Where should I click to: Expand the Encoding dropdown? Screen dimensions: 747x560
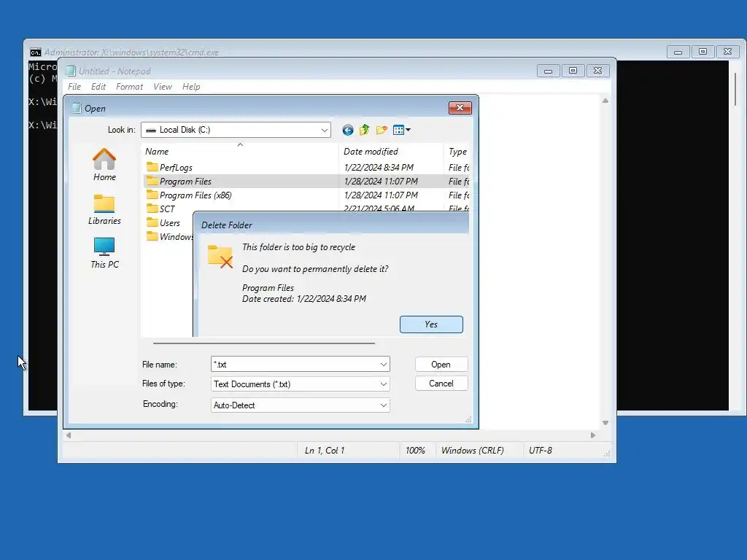pos(384,405)
